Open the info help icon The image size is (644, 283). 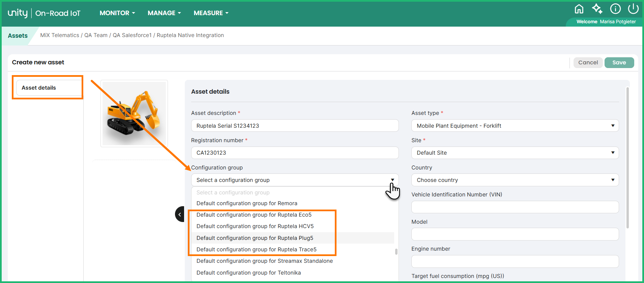point(615,9)
